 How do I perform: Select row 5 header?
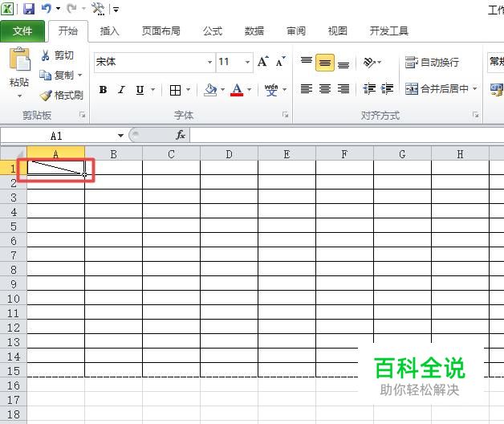14,226
